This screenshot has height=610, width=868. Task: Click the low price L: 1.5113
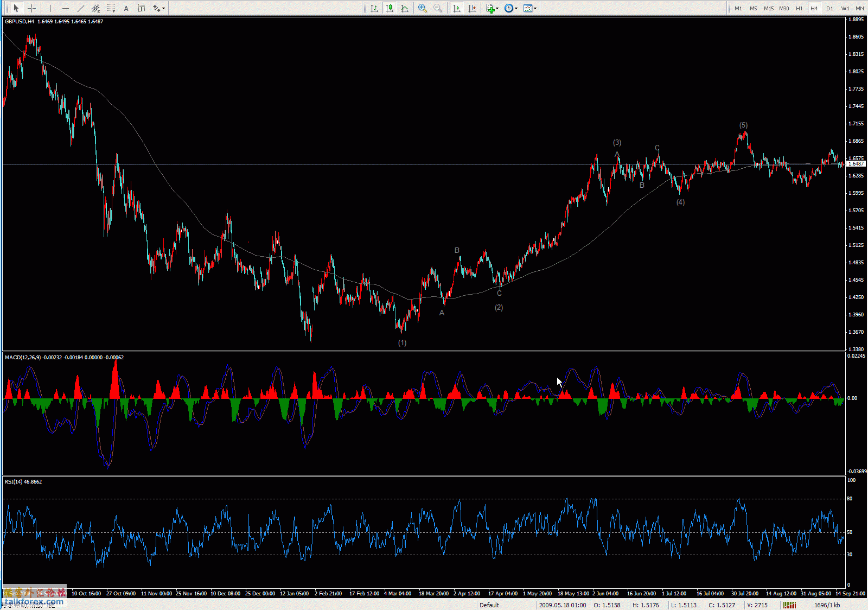[684, 605]
